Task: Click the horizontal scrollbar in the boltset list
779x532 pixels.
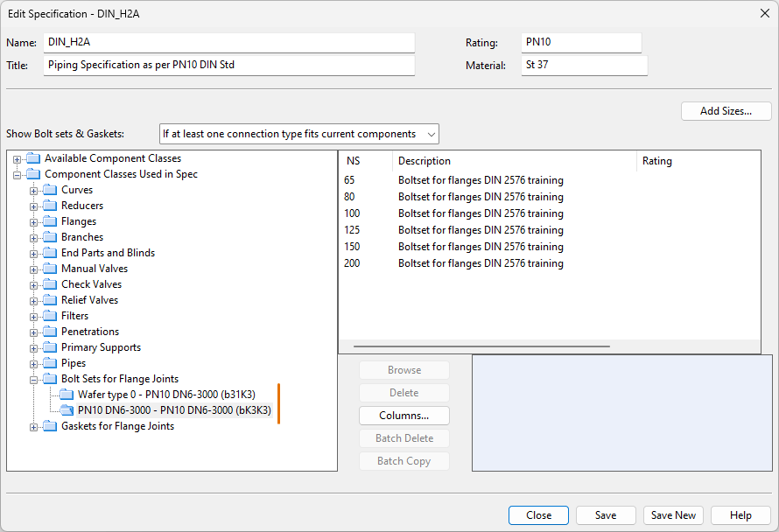Action: coord(481,346)
